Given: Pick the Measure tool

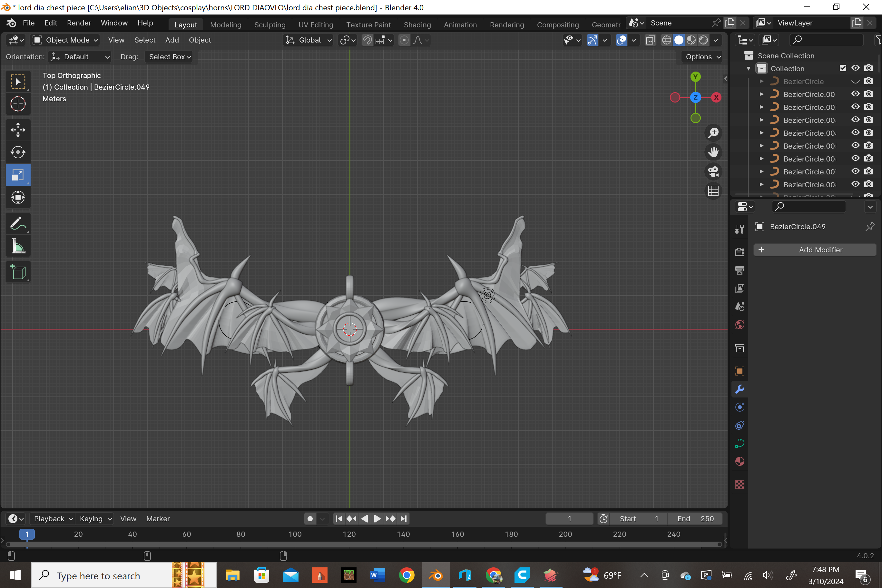Looking at the screenshot, I should [18, 246].
